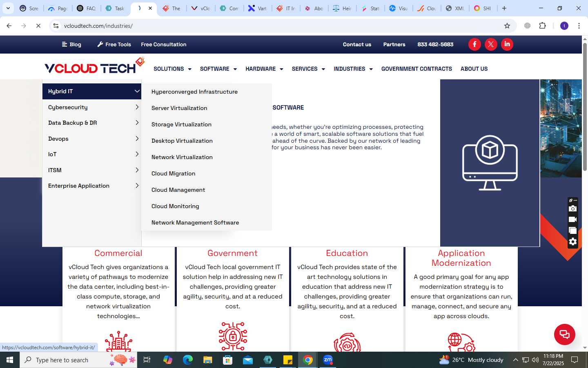This screenshot has height=368, width=588.
Task: Switch to the FAQ browser tab
Action: coord(86,8)
